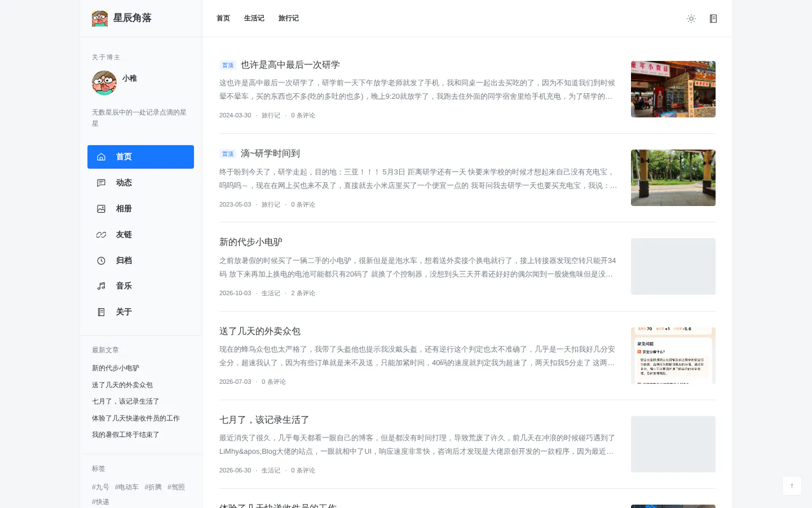This screenshot has height=508, width=812.
Task: Click the 动态 chat bubble icon
Action: coord(101,183)
